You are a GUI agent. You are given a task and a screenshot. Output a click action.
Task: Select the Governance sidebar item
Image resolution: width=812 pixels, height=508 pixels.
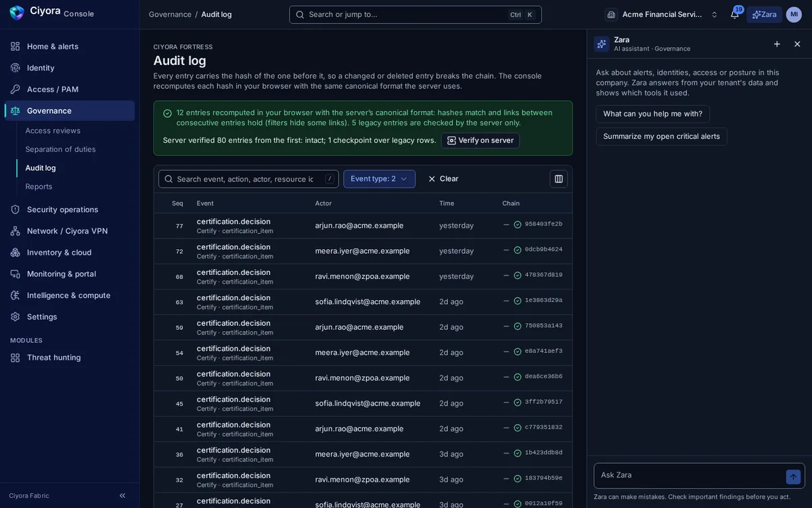(x=70, y=110)
